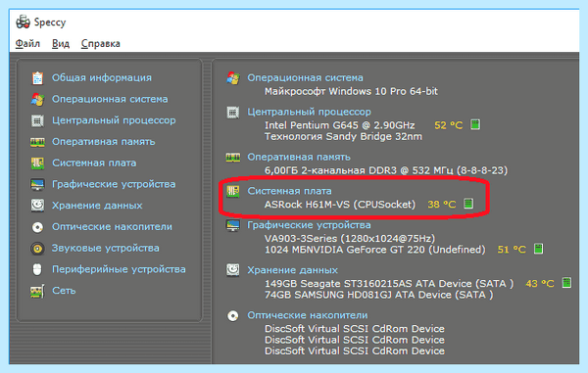Open Операционная система heading link in summary

(305, 77)
